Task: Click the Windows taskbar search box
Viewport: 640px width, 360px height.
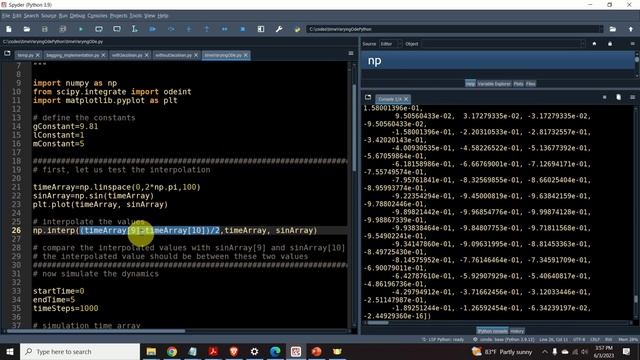Action: pyautogui.click(x=80, y=351)
